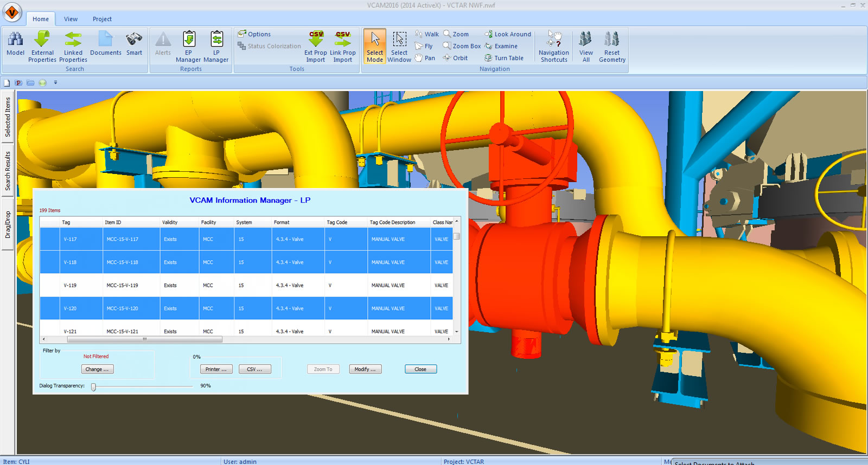Image resolution: width=868 pixels, height=465 pixels.
Task: Toggle Select Mode on the ribbon
Action: tap(375, 46)
